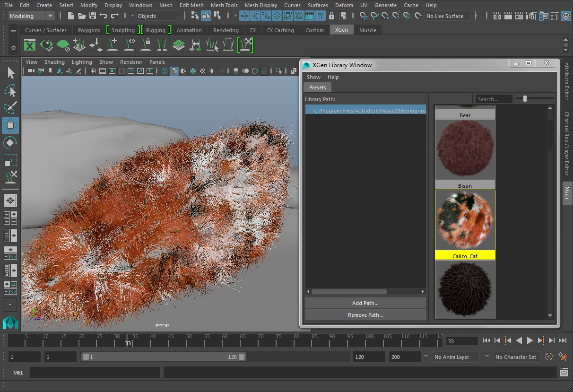
Task: Click the Add Path... button
Action: coord(365,303)
